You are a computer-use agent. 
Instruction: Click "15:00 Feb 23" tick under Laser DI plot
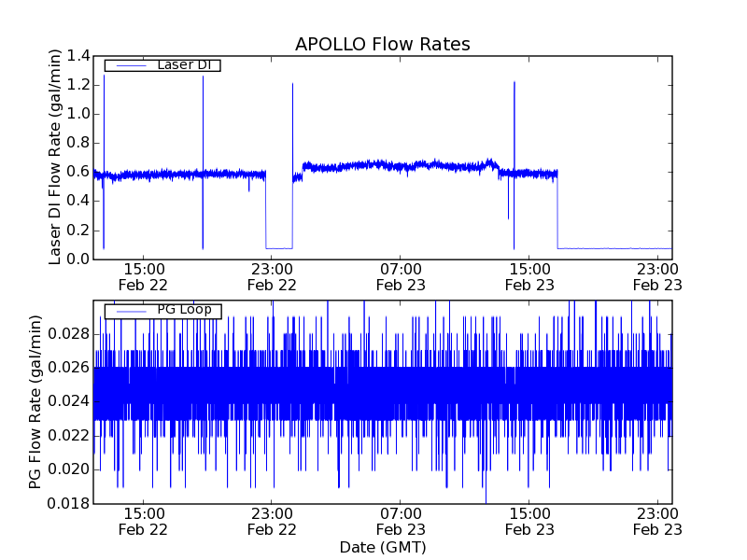pyautogui.click(x=529, y=277)
